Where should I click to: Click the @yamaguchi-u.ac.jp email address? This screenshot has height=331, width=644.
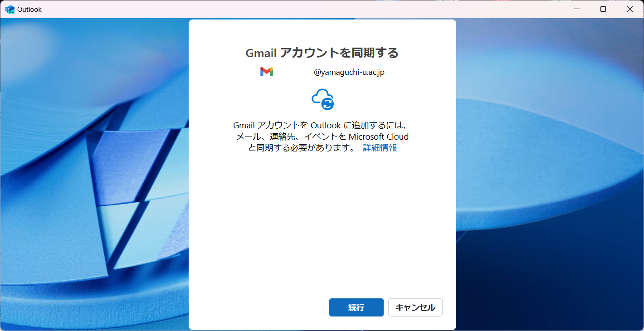(349, 72)
